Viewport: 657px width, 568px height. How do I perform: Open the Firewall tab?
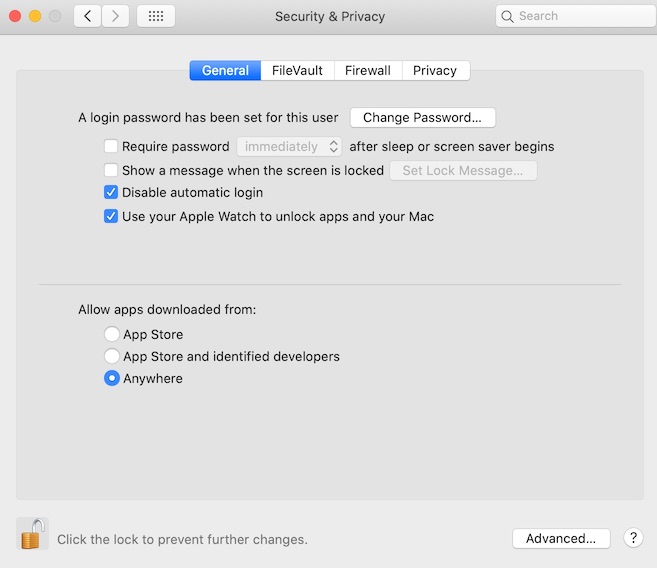(x=368, y=71)
